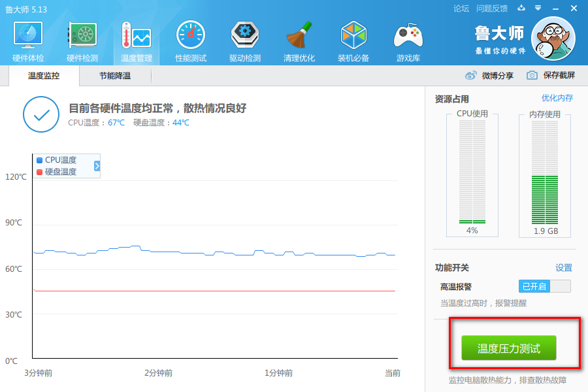Open 设置 settings link

coord(564,268)
